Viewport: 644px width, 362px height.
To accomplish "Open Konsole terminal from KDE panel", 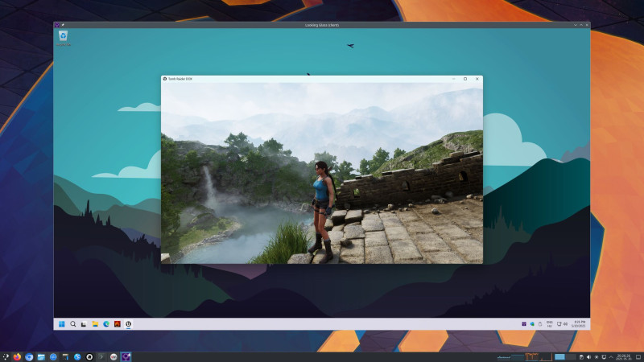I will 101,357.
